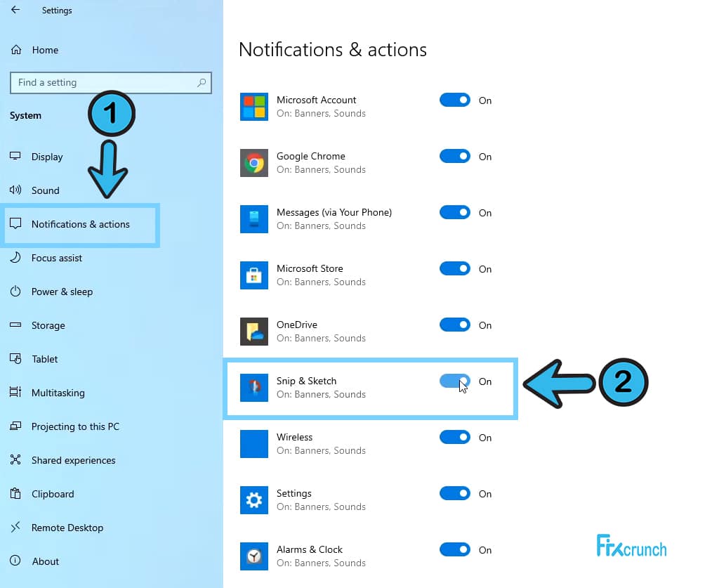The height and width of the screenshot is (588, 712).
Task: Disable Microsoft Store notifications toggle
Action: pos(454,268)
